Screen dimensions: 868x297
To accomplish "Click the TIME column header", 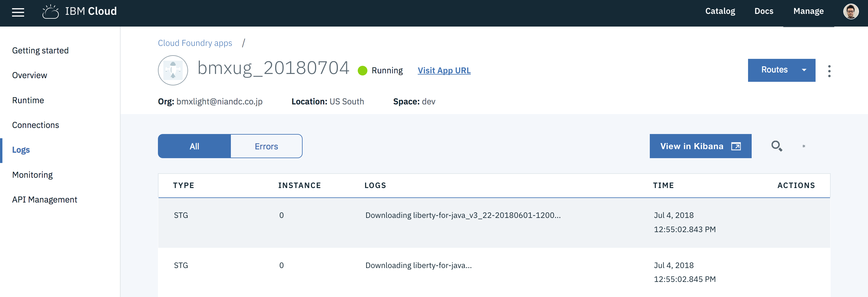I will pyautogui.click(x=663, y=185).
